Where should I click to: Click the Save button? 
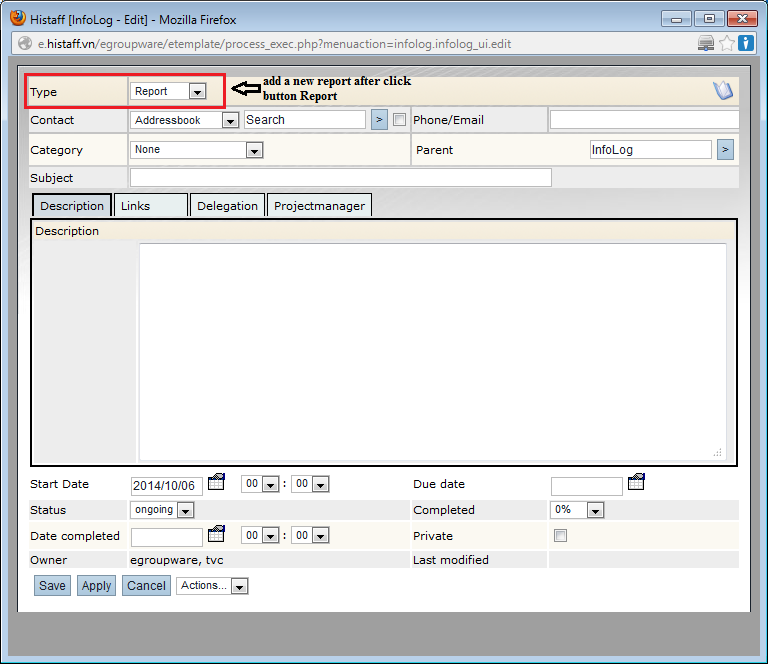52,586
